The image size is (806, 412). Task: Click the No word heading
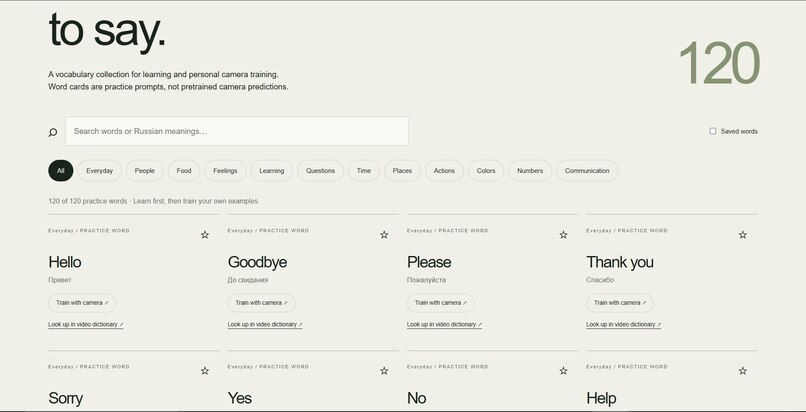(x=417, y=398)
